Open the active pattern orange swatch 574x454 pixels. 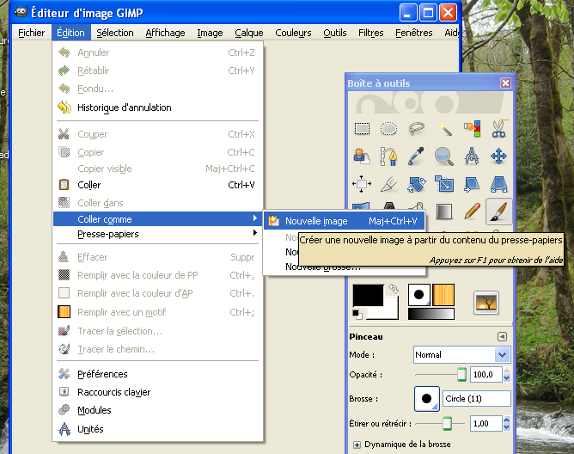[444, 295]
